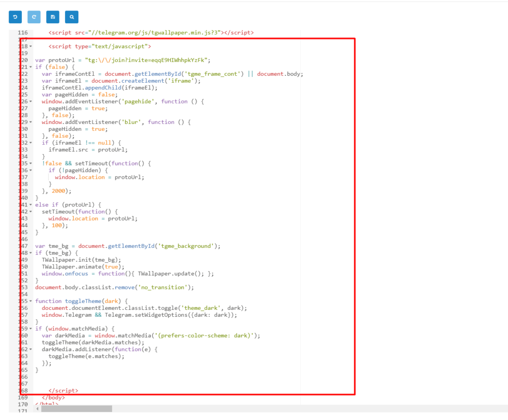
Task: Click the 'toggleTheme(darkMedia.matches);' line
Action: pos(93,343)
